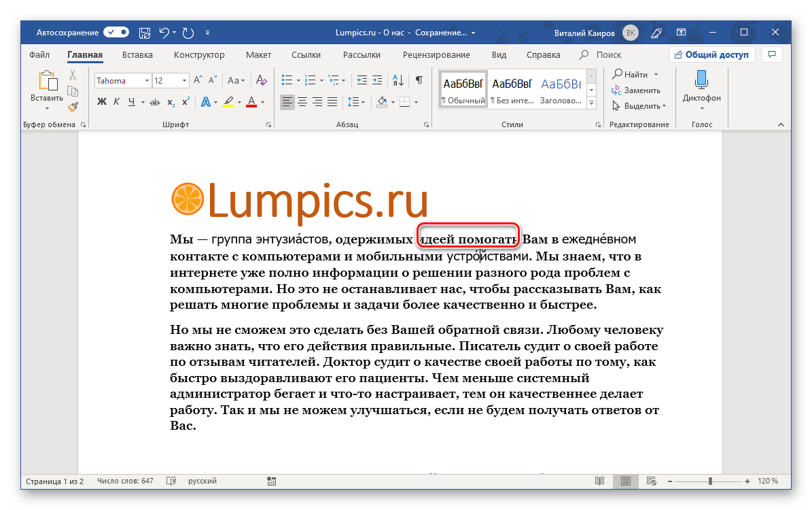Save document using the title bar icon
This screenshot has height=510, width=812.
[145, 32]
